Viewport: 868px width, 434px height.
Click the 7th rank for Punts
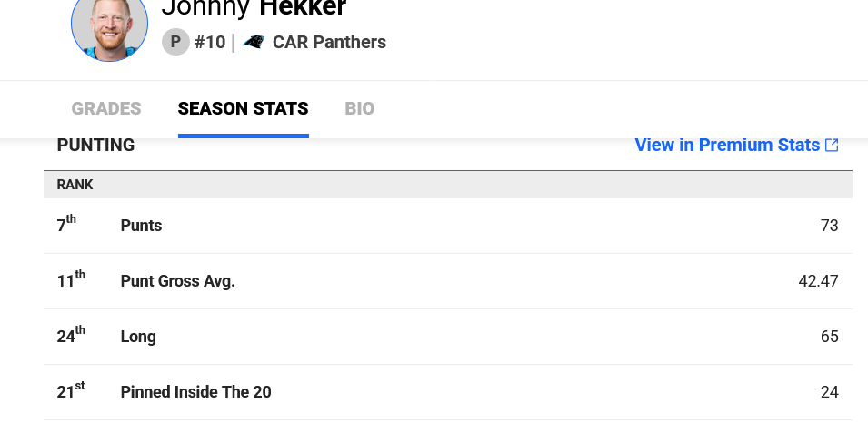[x=66, y=225]
